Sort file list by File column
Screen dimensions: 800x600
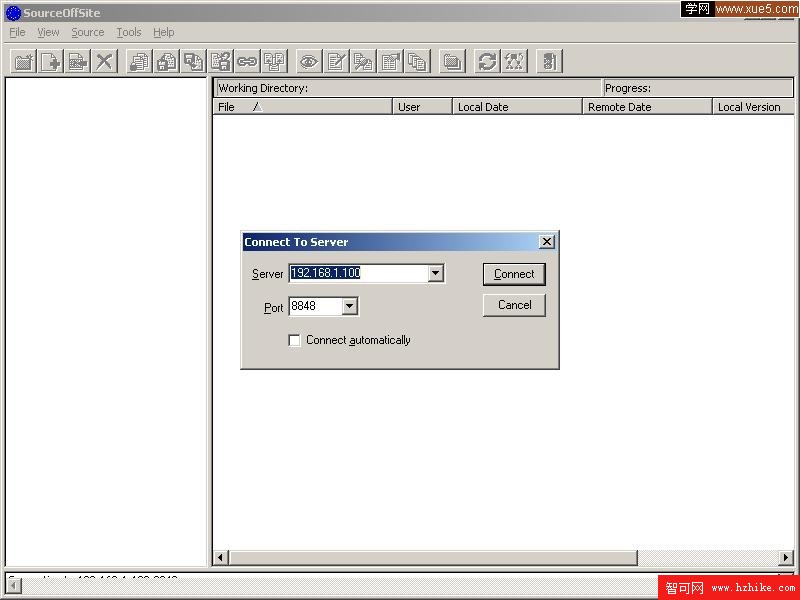(303, 107)
